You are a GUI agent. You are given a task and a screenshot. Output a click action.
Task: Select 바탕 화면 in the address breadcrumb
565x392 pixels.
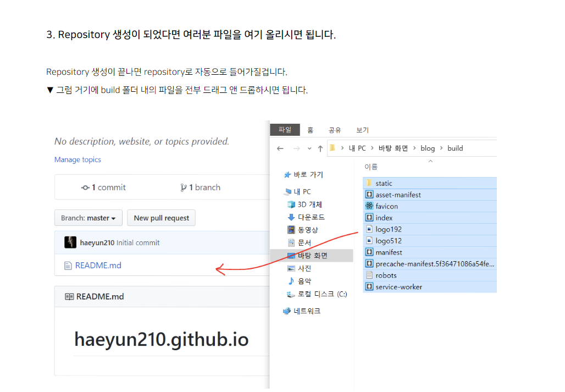[x=393, y=148]
